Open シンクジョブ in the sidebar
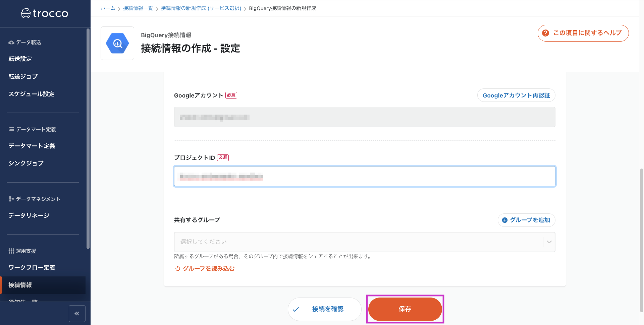The height and width of the screenshot is (325, 644). [26, 164]
